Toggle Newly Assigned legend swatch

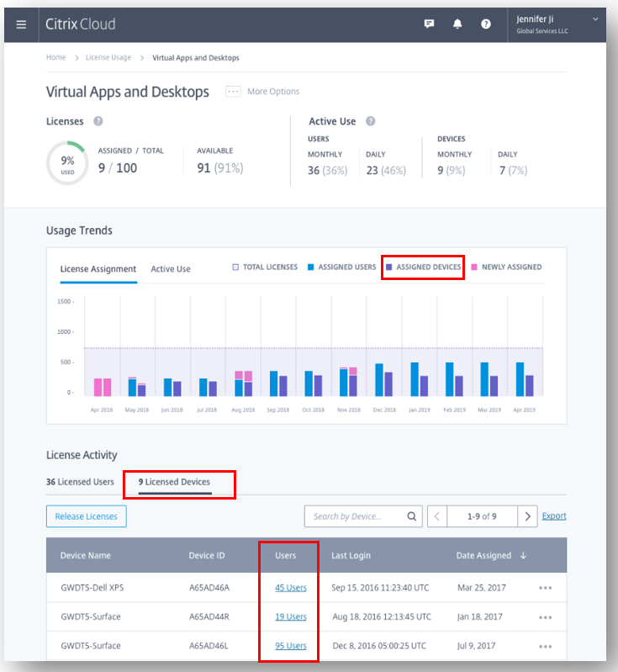point(474,267)
